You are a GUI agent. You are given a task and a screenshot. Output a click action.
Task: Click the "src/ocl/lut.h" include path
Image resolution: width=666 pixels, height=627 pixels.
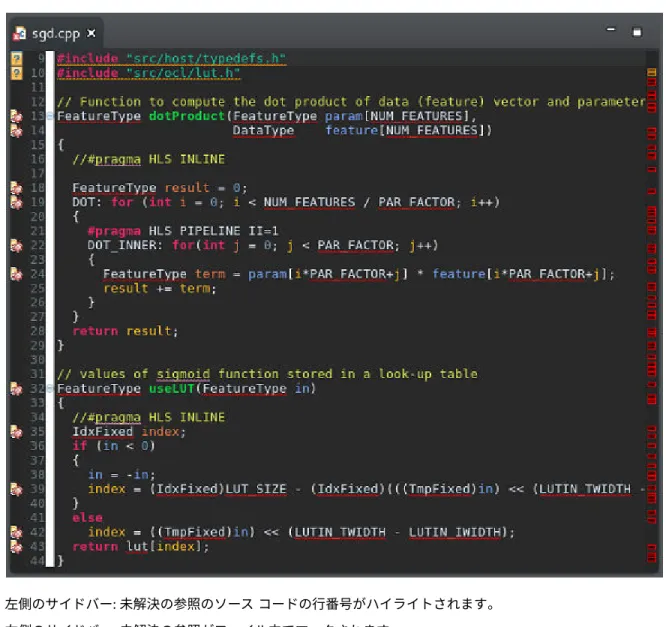pos(183,73)
